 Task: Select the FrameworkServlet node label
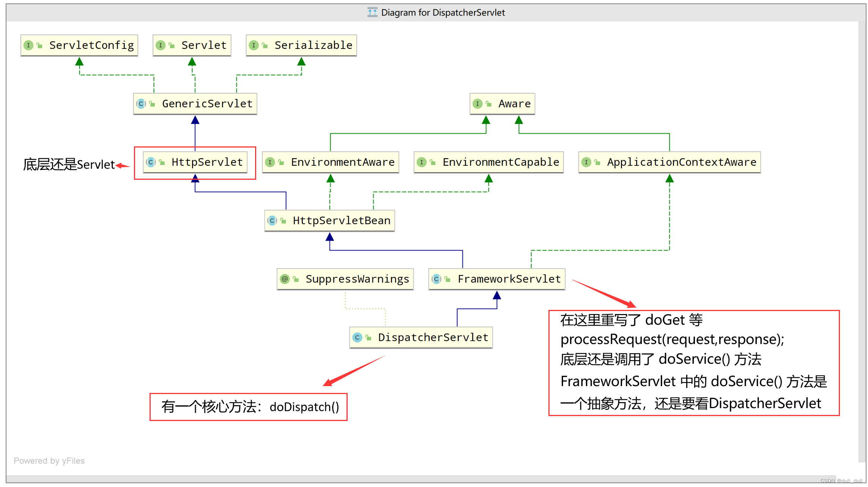(x=509, y=279)
